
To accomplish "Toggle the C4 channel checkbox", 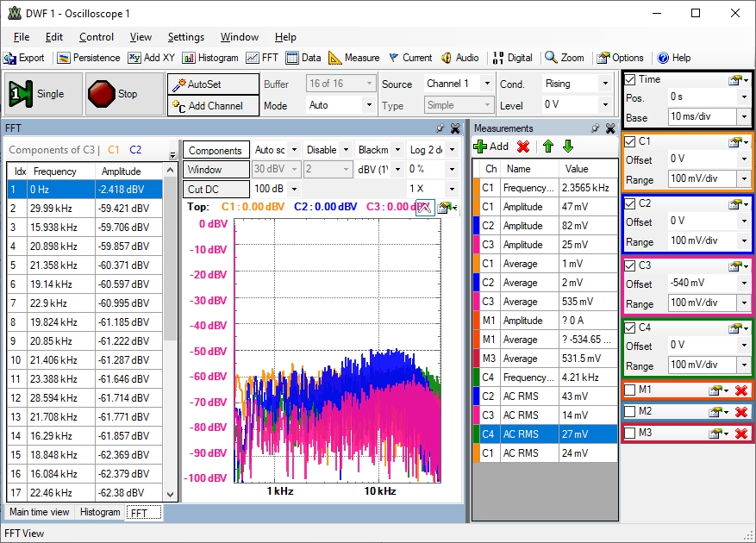I will pos(630,328).
